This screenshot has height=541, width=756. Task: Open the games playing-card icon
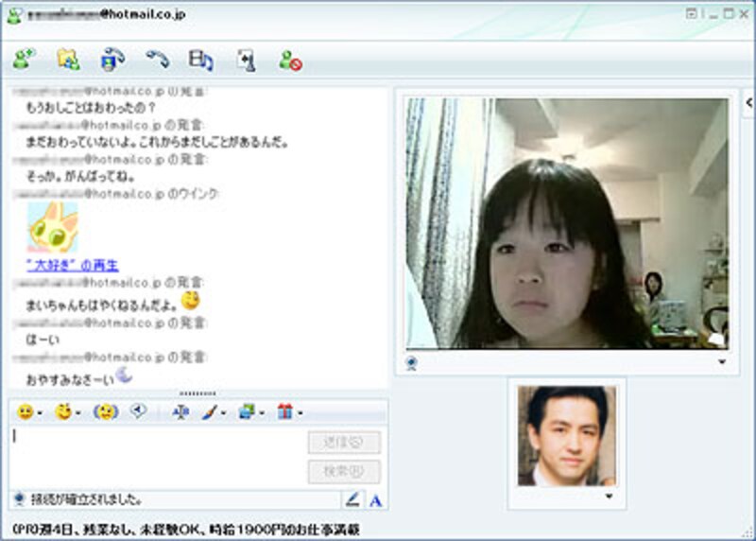coord(245,61)
